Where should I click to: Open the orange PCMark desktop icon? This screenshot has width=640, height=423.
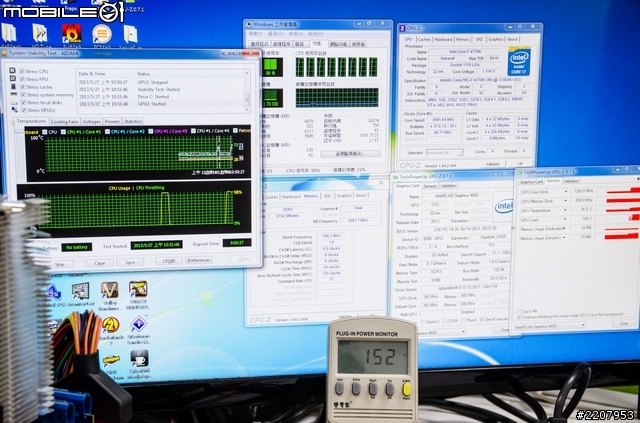(x=102, y=33)
